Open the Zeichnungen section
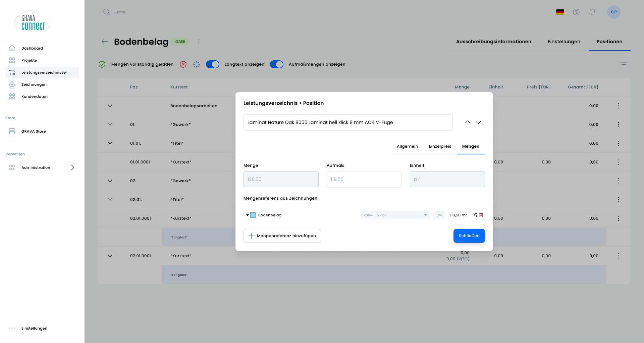The width and height of the screenshot is (644, 343). (x=35, y=84)
